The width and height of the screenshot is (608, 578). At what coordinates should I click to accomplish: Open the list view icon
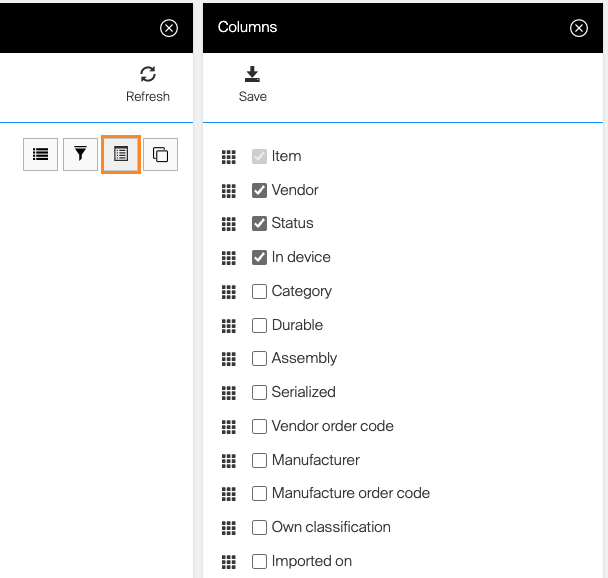click(40, 154)
